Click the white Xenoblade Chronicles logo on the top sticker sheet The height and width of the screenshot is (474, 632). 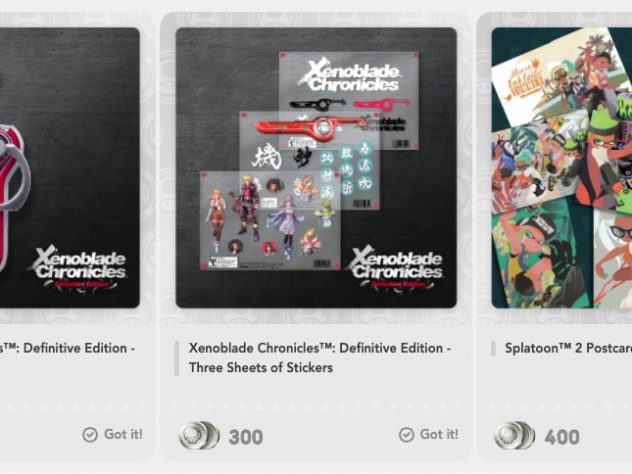coord(350,75)
